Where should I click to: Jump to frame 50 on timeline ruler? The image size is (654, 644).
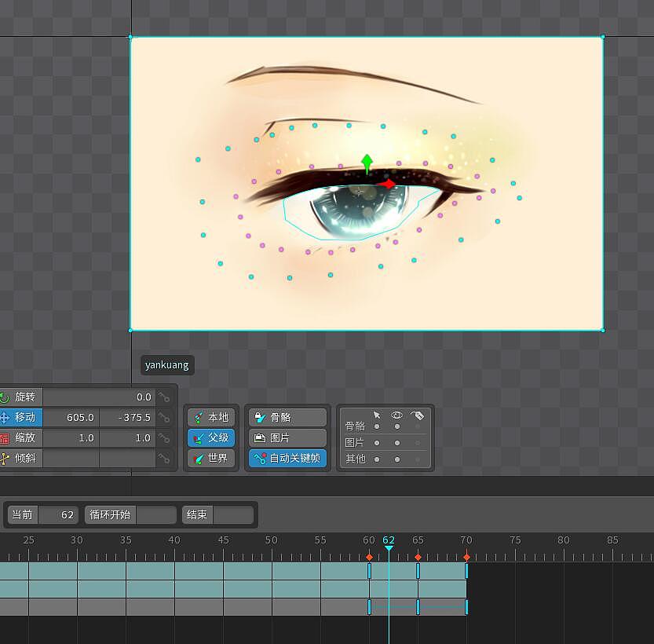[x=272, y=540]
